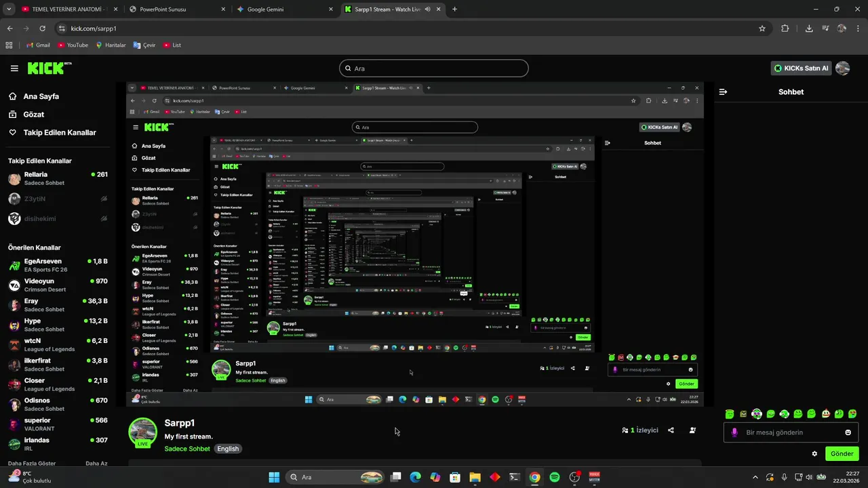
Task: Open recommended channel Videoyun
Action: coord(58,285)
